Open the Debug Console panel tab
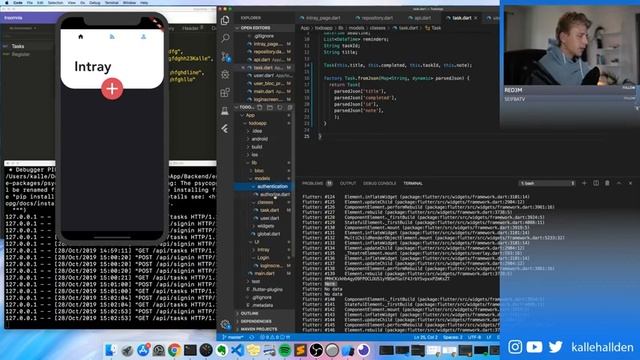This screenshot has height=360, width=640. [x=380, y=184]
